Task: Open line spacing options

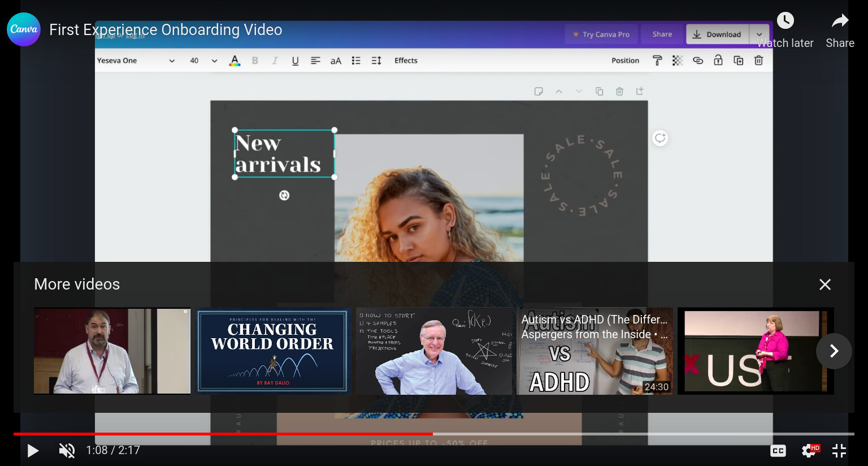Action: click(376, 61)
